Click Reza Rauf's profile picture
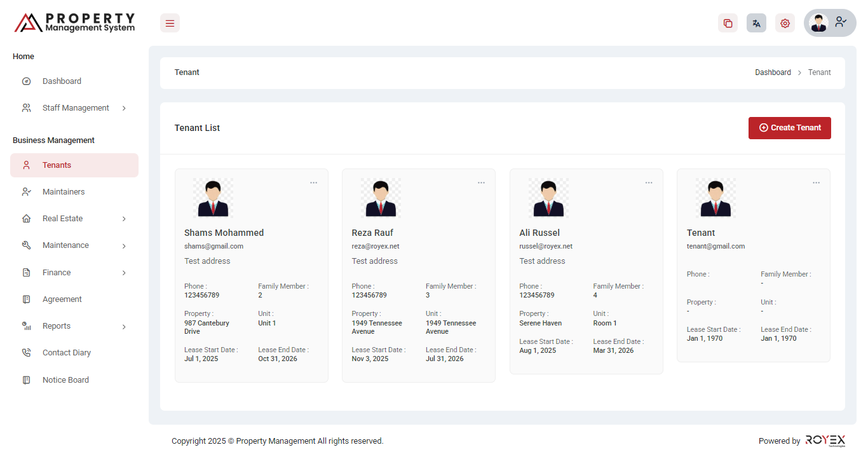Viewport: 868px width, 459px height. [x=381, y=198]
